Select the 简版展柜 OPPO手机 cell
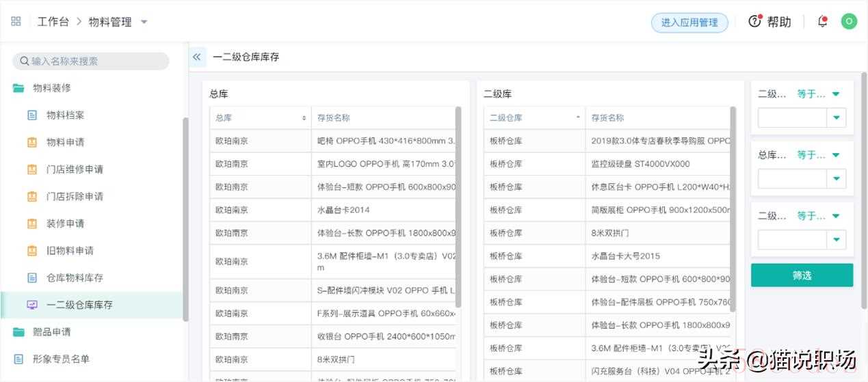868x382 pixels. pyautogui.click(x=658, y=210)
